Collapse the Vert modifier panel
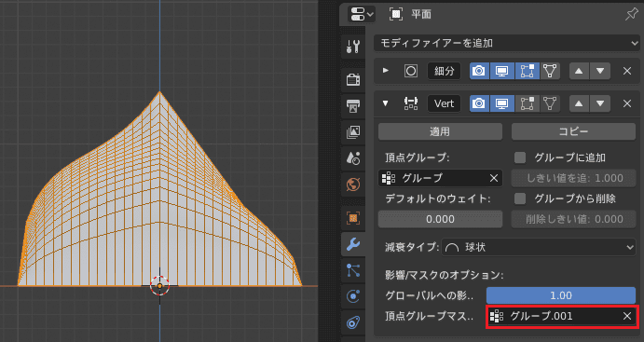This screenshot has width=644, height=342. [x=385, y=103]
